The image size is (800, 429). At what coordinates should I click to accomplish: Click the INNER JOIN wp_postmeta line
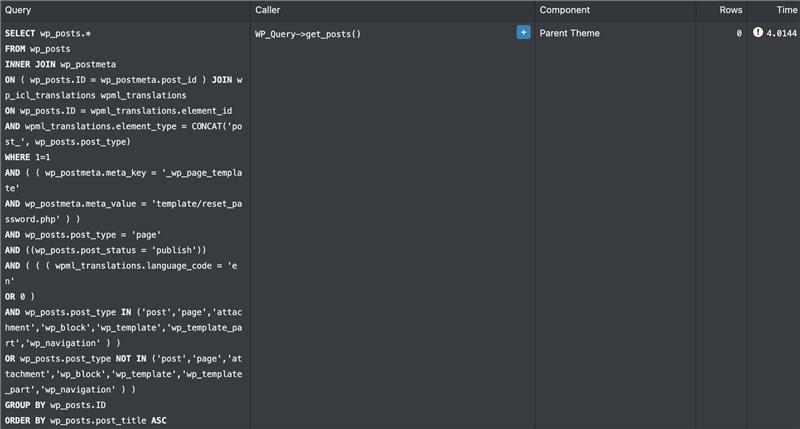63,64
